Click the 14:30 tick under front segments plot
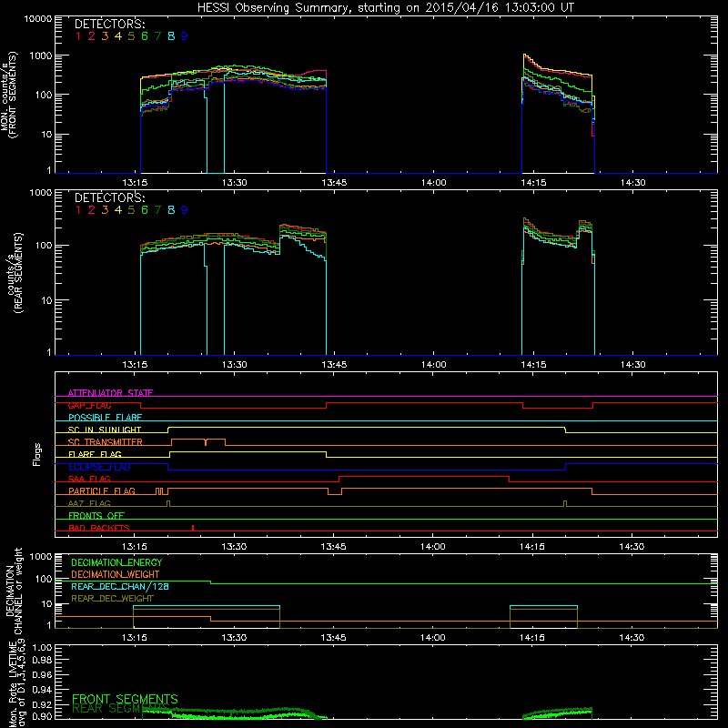 click(x=632, y=183)
